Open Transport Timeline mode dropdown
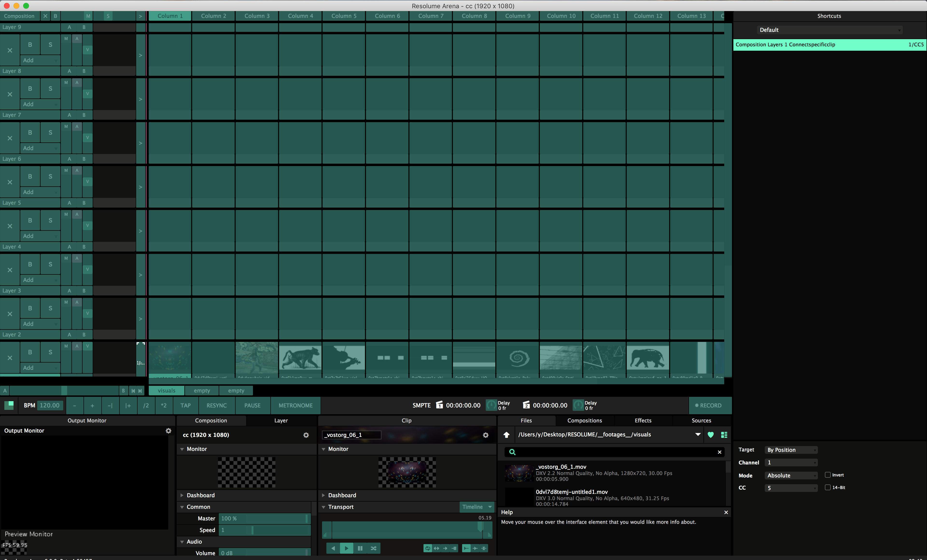 click(x=477, y=507)
